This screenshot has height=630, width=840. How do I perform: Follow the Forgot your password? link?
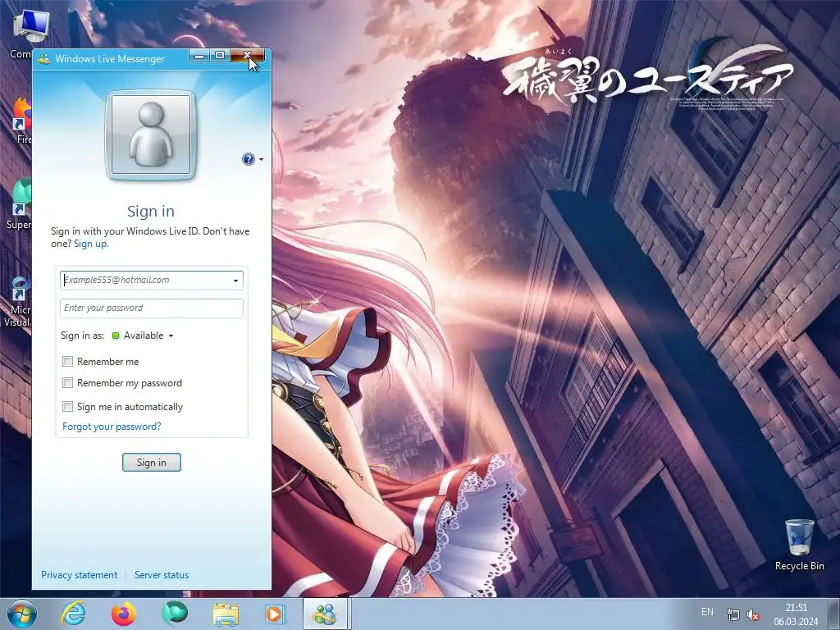click(112, 427)
